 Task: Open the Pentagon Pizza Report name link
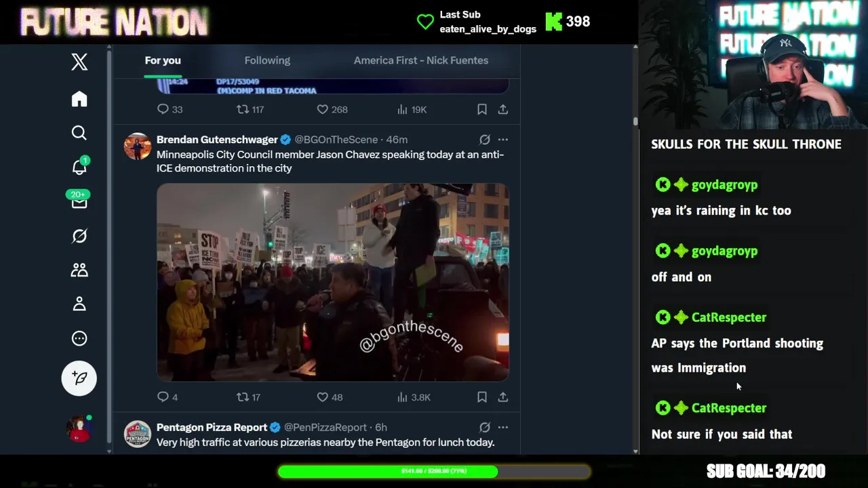coord(212,427)
